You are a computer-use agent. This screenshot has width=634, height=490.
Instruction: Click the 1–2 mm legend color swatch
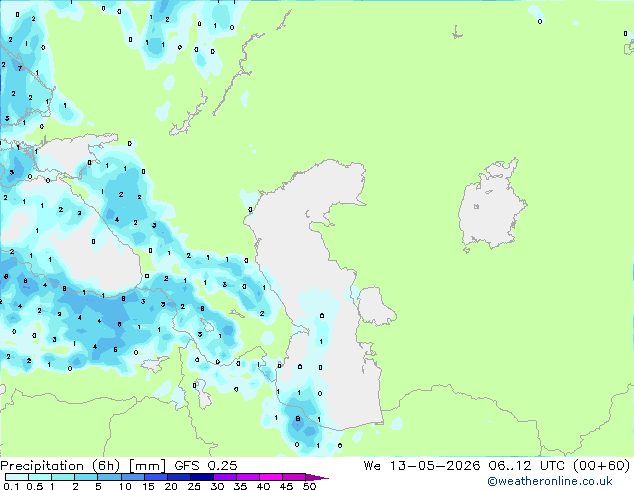[x=63, y=477]
